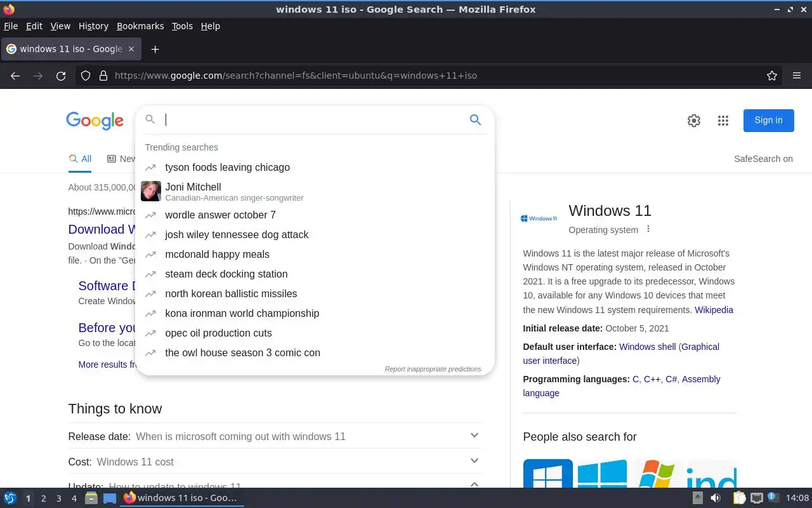Viewport: 812px width, 508px height.
Task: Open the Firefox hamburger application menu
Action: (797, 76)
